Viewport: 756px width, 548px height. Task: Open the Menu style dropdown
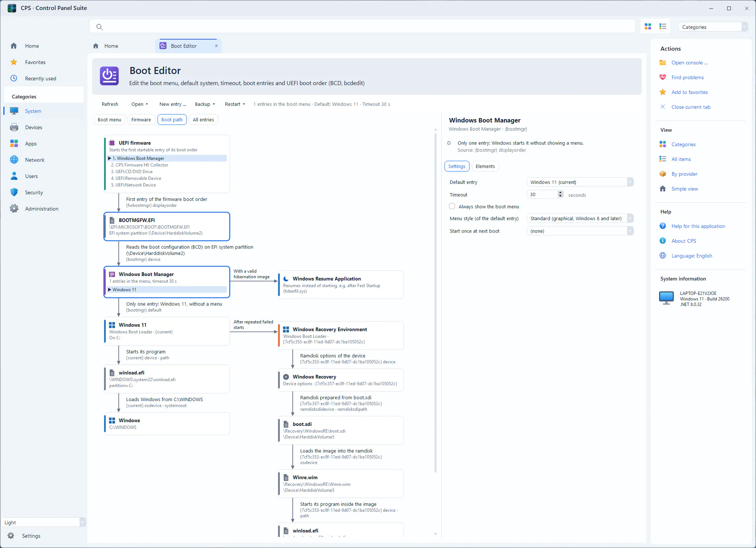(x=580, y=218)
